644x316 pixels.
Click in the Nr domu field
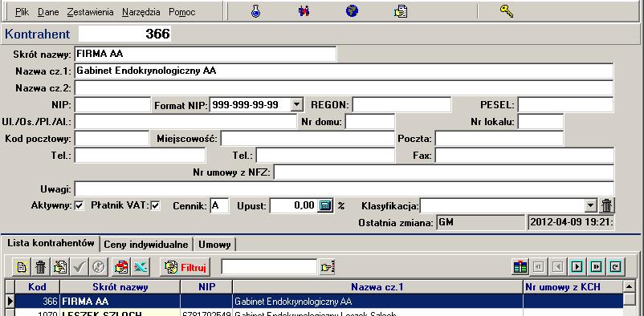point(370,122)
